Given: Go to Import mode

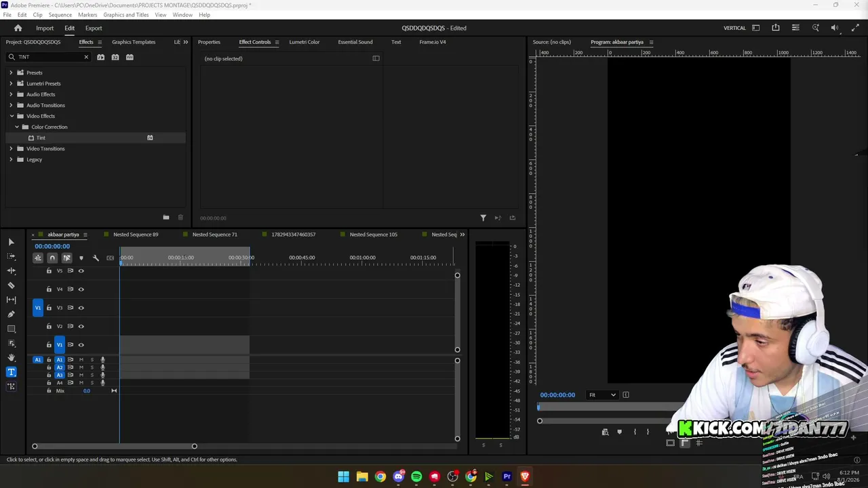Looking at the screenshot, I should click(45, 28).
